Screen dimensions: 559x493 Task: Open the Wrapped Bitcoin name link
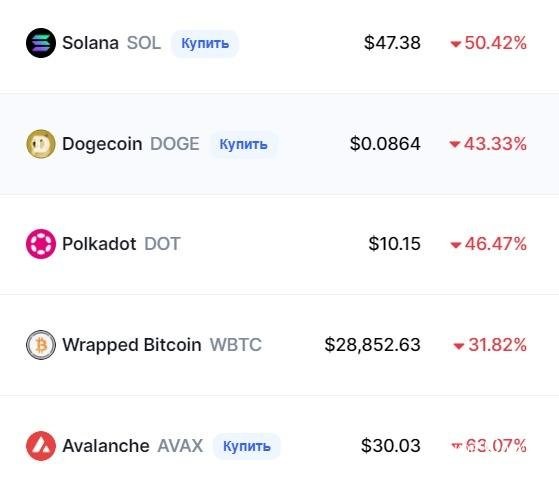point(132,345)
